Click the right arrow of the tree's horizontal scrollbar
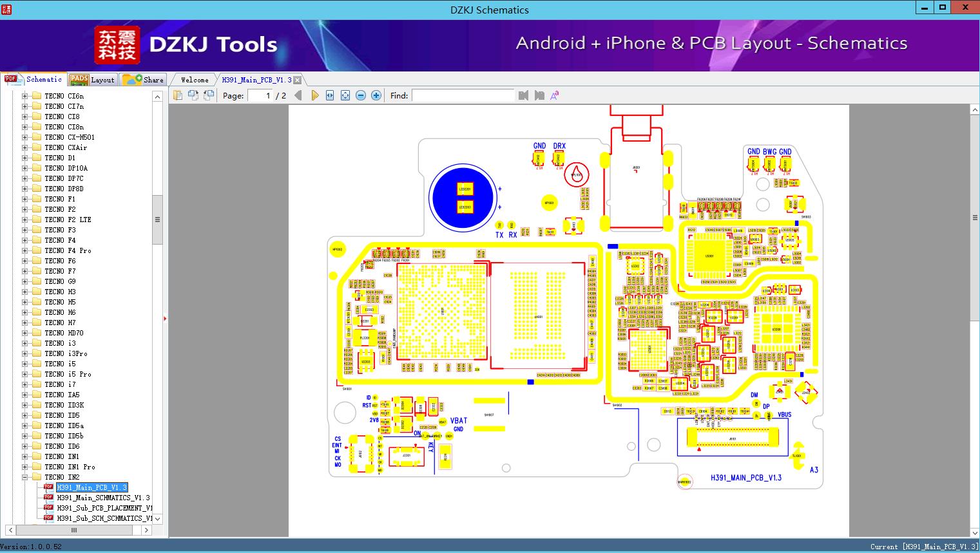 point(146,530)
